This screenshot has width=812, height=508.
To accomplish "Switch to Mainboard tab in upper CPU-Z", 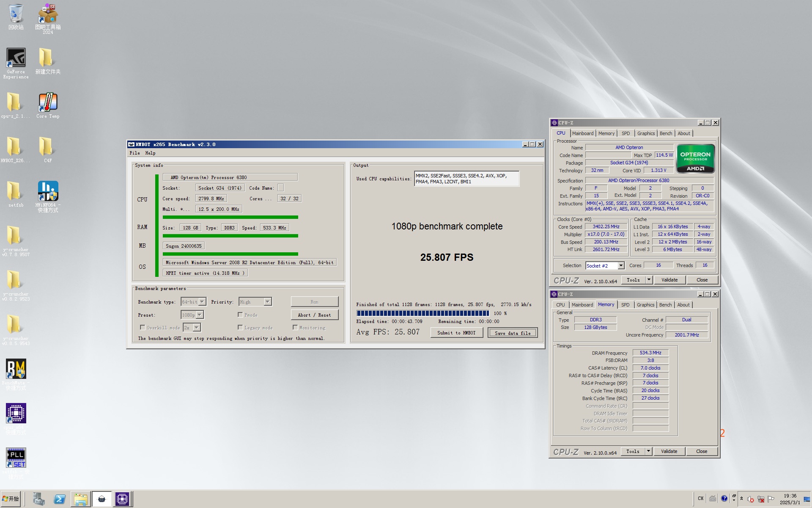I will pyautogui.click(x=583, y=133).
